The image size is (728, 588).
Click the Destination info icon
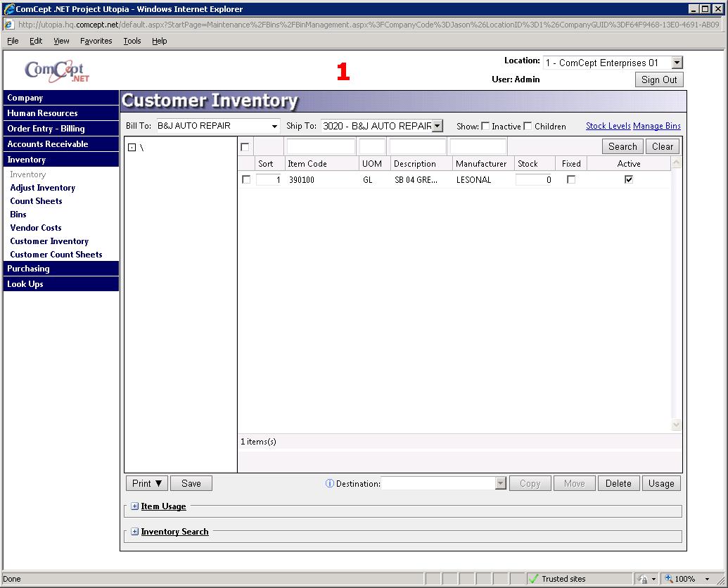(329, 483)
